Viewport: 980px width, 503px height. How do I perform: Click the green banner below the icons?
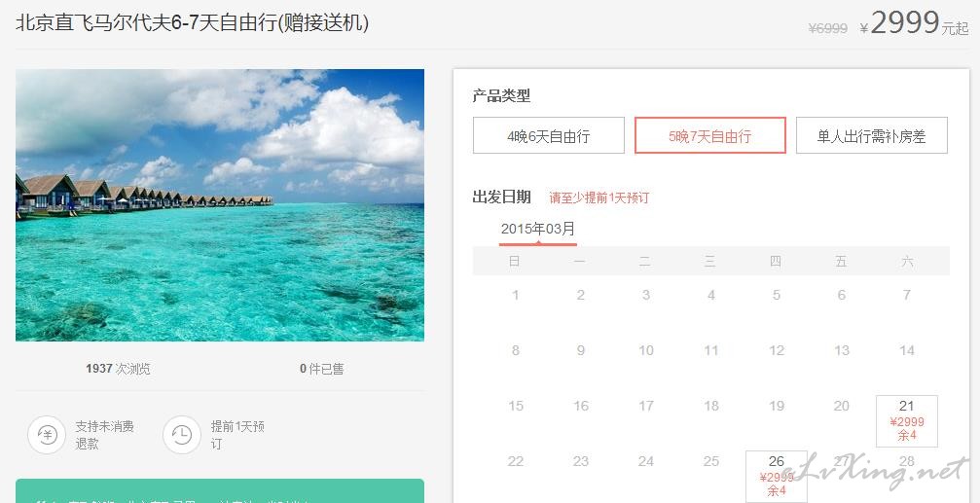[220, 491]
